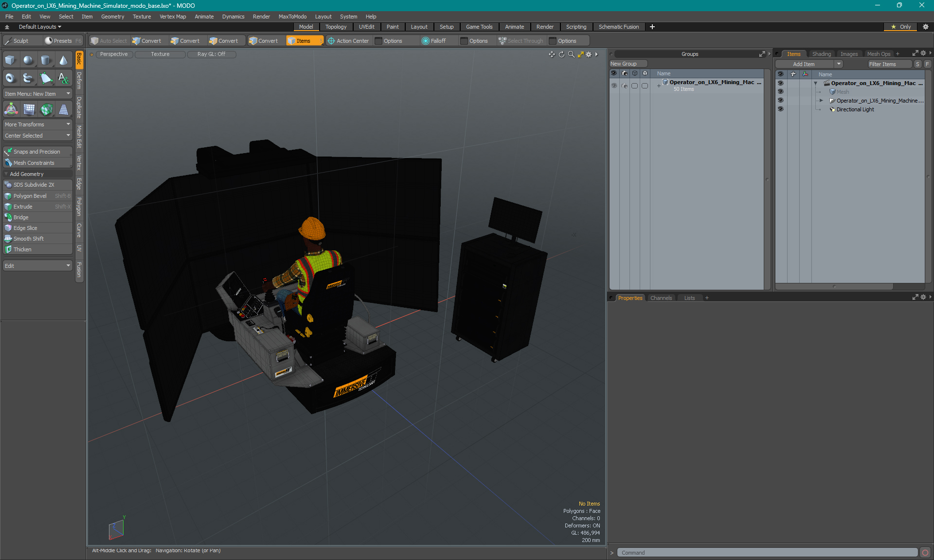Toggle visibility of Directional Light
Screen dimensions: 934x560
point(780,109)
